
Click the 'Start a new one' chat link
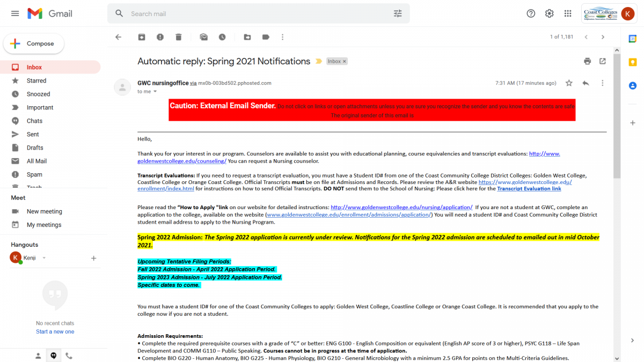coord(55,331)
